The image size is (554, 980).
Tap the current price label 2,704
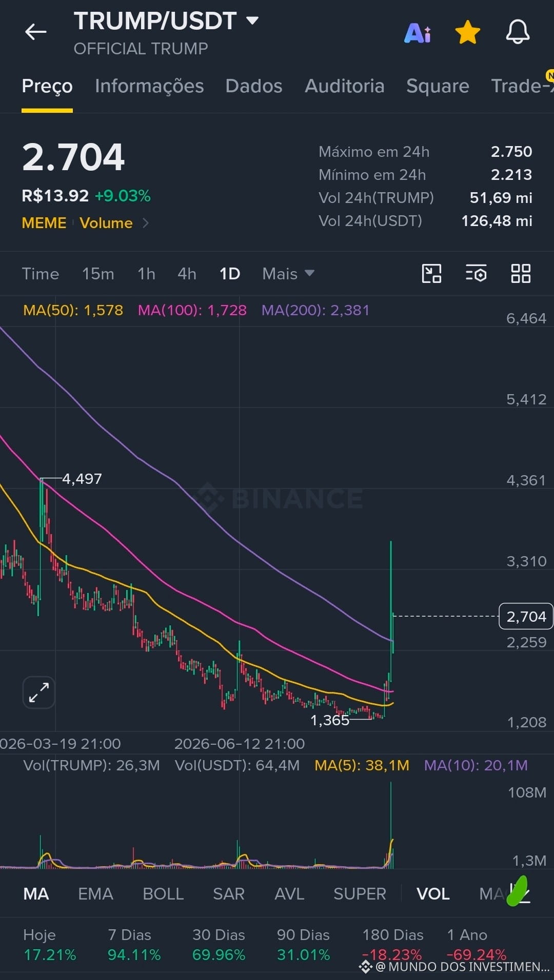[526, 616]
